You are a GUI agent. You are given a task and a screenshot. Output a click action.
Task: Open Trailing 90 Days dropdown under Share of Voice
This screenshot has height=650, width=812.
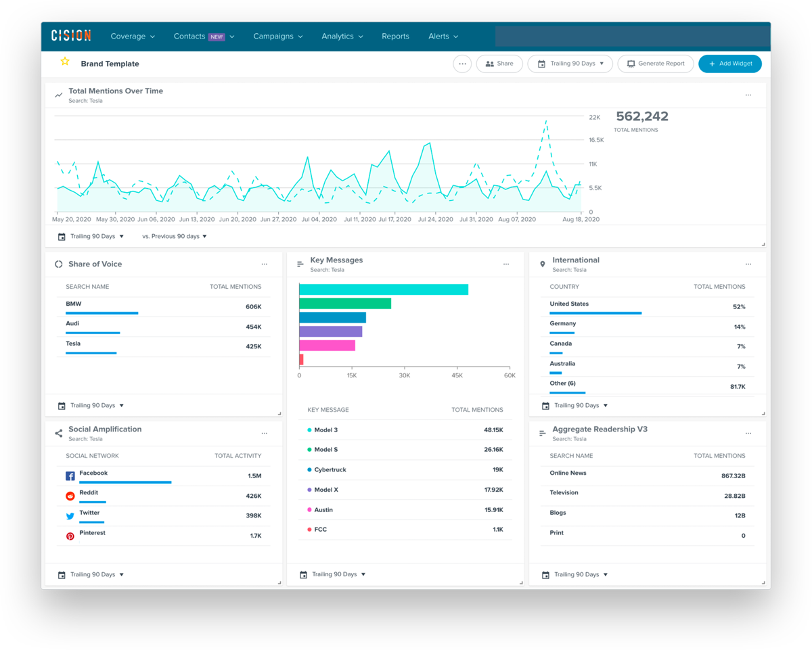point(91,406)
